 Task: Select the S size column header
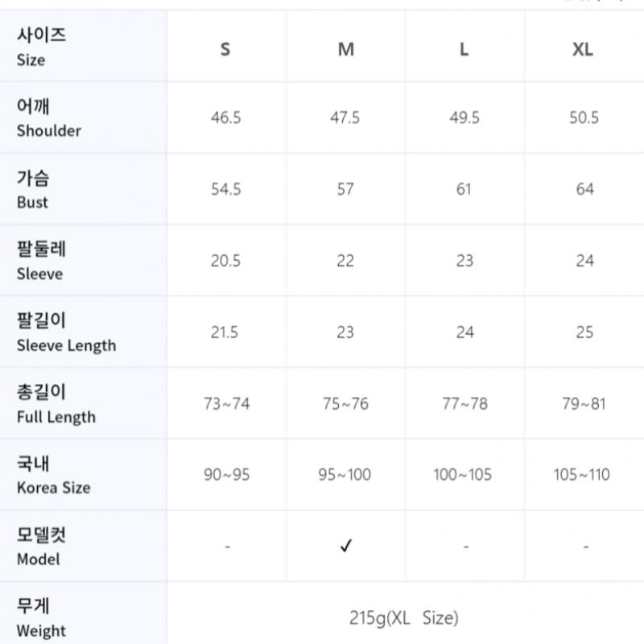click(x=225, y=49)
